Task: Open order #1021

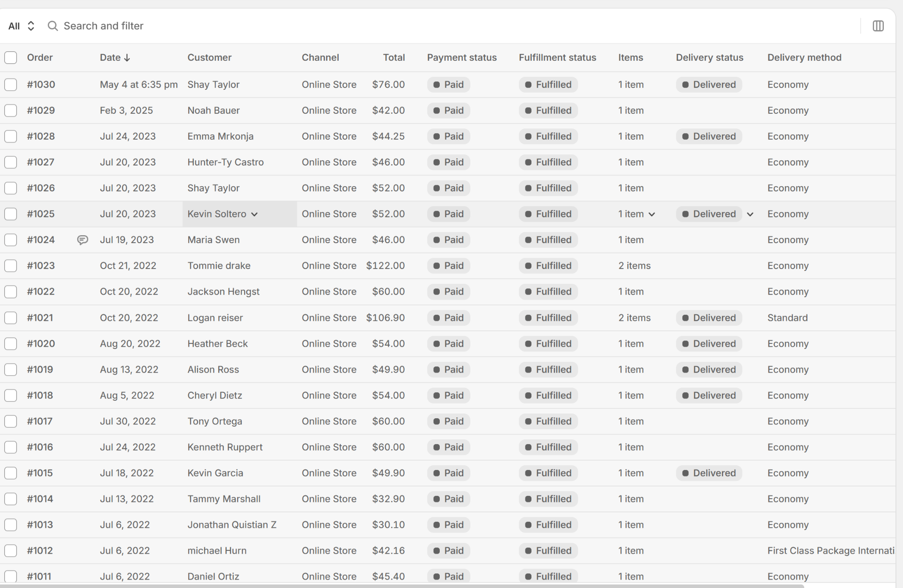Action: [x=40, y=318]
